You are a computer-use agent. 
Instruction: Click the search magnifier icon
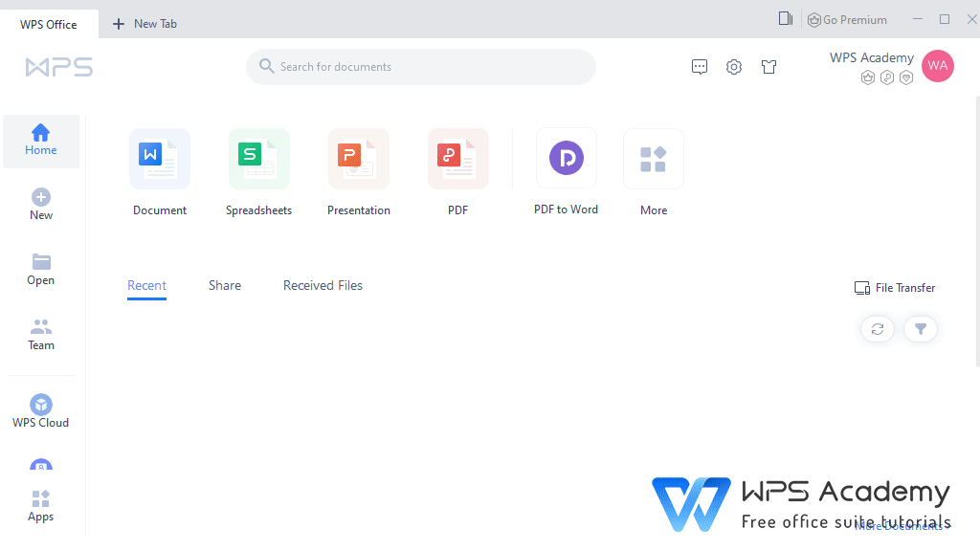pos(266,66)
